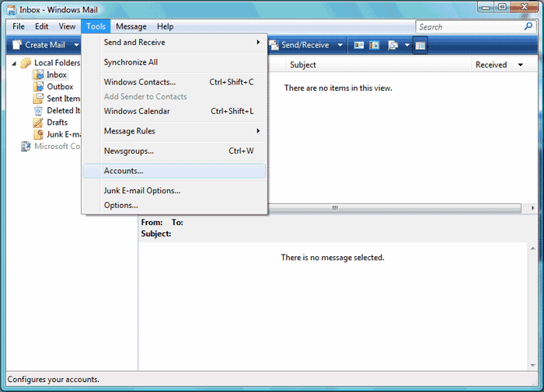Sort by Subject column header
The height and width of the screenshot is (392, 544).
378,64
